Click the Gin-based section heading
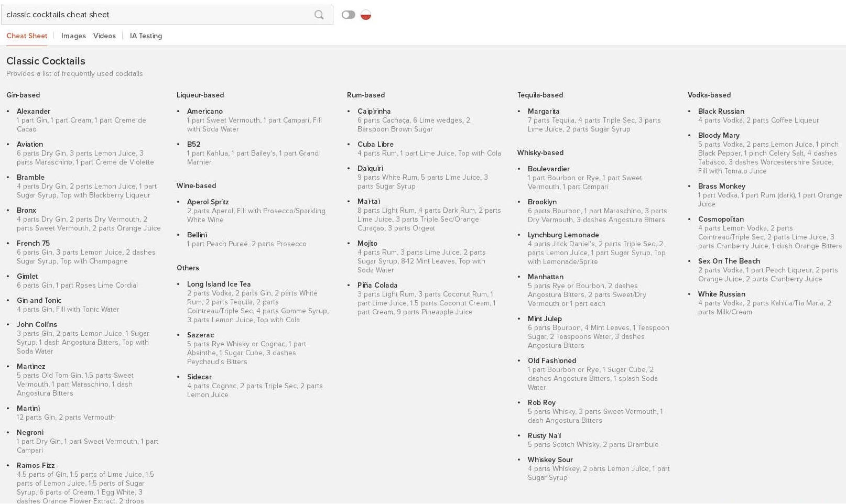The height and width of the screenshot is (504, 846). (23, 95)
